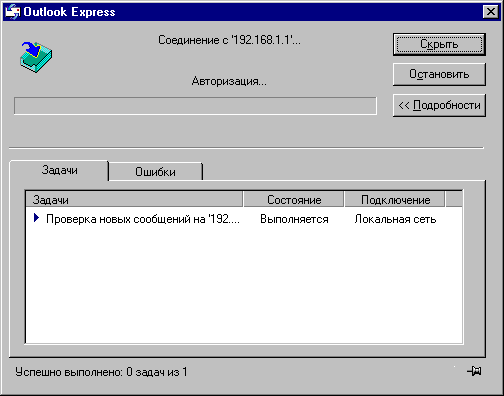Click the authorization progress bar

click(195, 106)
